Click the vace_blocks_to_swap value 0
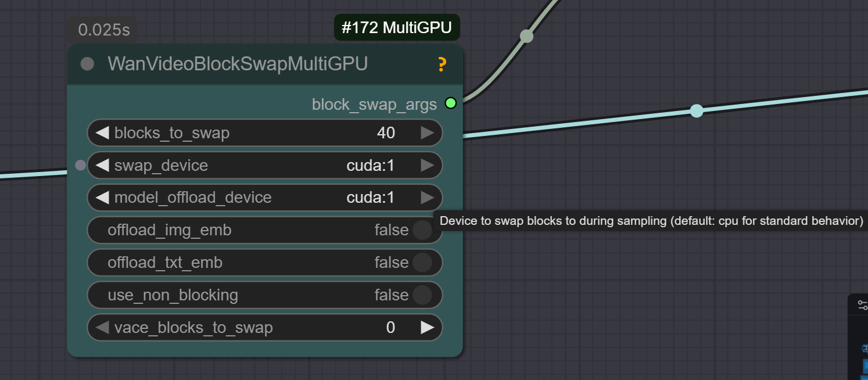 tap(390, 328)
